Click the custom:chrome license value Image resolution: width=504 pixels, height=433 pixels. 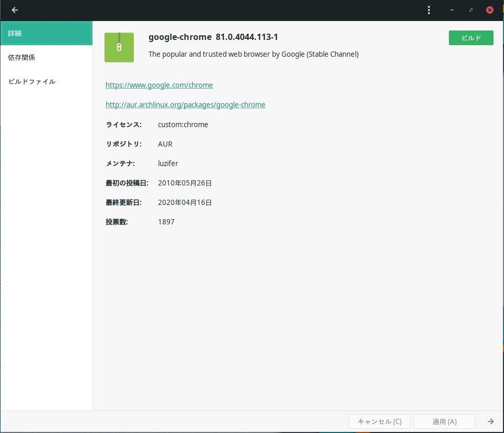click(x=183, y=125)
